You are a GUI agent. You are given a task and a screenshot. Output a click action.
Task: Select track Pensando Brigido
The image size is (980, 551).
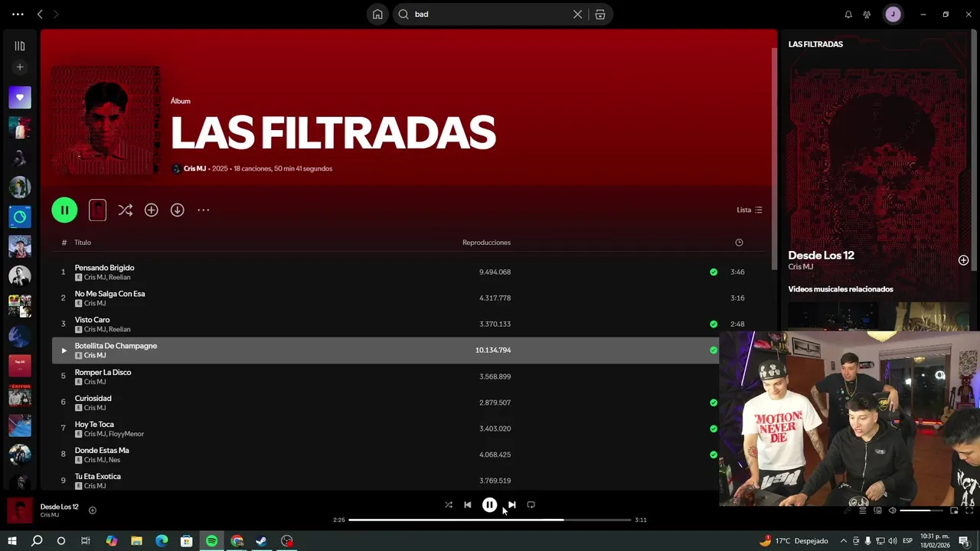[x=104, y=268]
